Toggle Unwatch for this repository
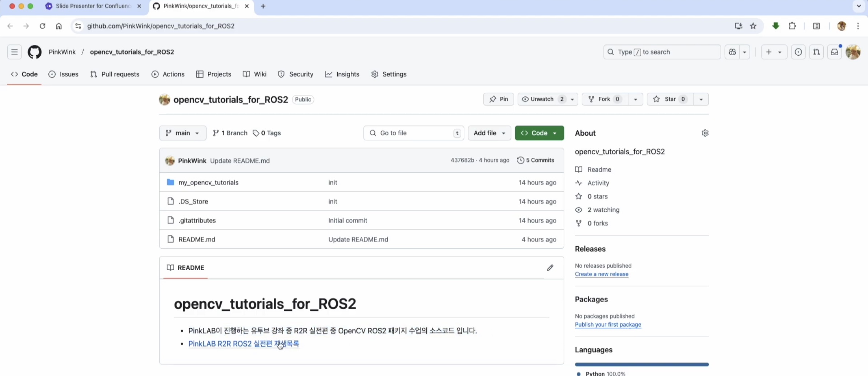The image size is (868, 376). [x=542, y=99]
